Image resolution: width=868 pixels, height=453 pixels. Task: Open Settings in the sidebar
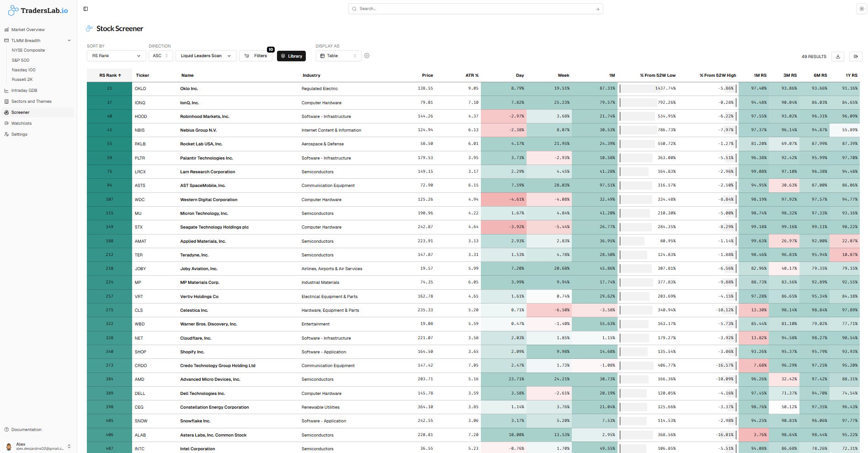click(19, 134)
